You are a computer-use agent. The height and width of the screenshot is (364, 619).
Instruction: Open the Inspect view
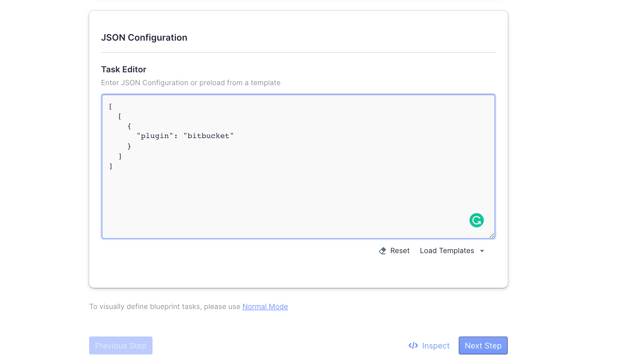435,345
